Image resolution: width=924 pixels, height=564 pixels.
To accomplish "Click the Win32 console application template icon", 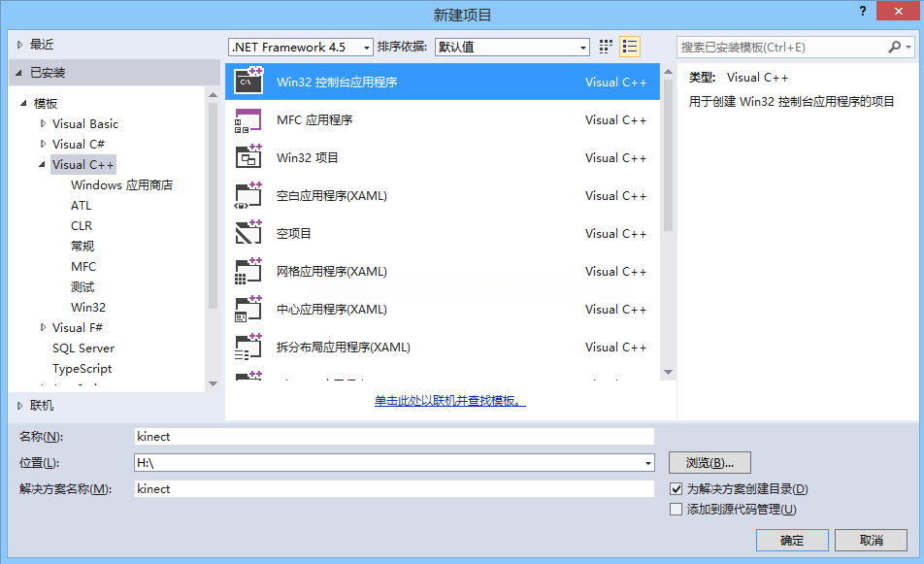I will coord(248,82).
